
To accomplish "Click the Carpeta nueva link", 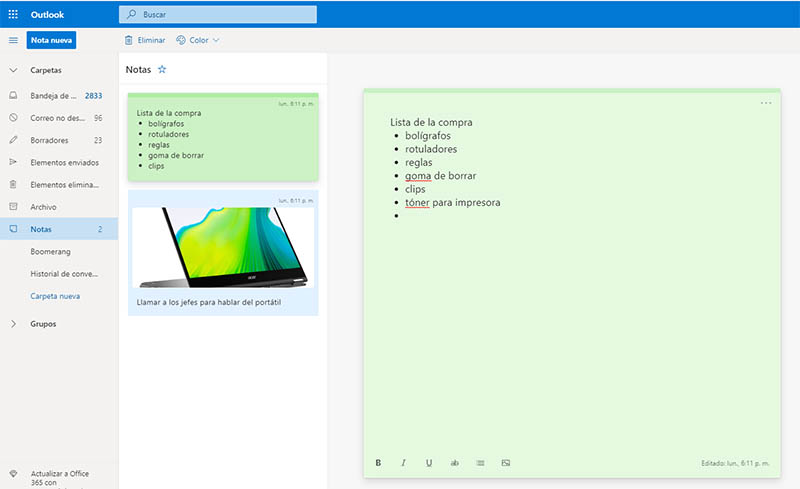I will point(55,296).
